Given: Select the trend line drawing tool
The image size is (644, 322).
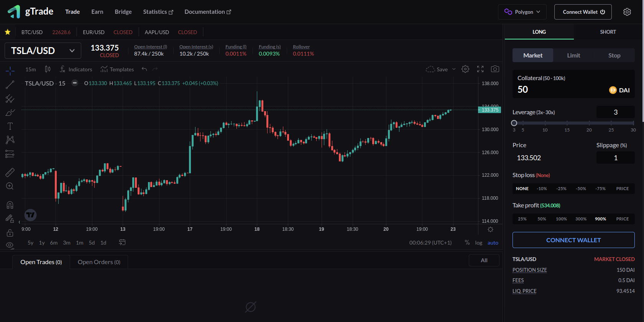Looking at the screenshot, I should point(10,85).
